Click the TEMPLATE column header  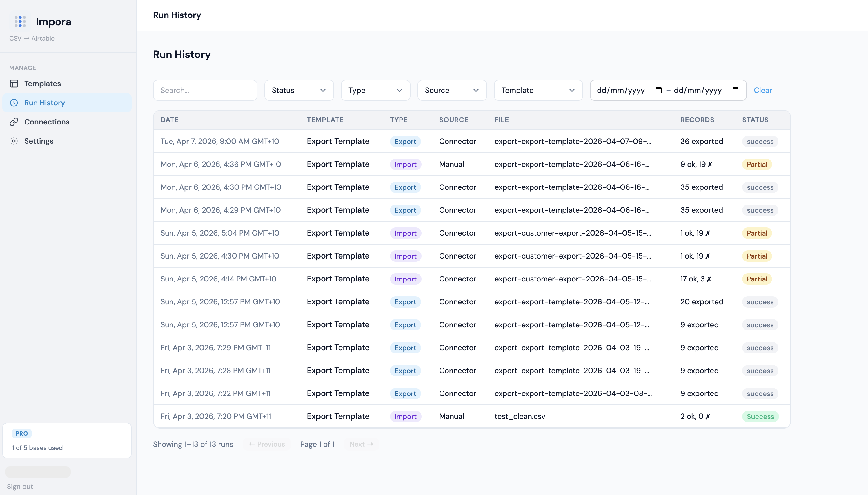(325, 120)
